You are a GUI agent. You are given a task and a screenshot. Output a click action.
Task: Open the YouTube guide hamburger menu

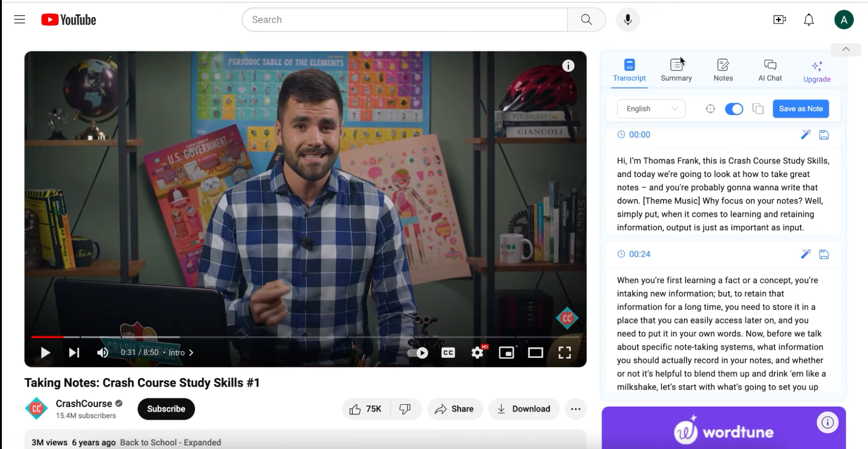[19, 19]
